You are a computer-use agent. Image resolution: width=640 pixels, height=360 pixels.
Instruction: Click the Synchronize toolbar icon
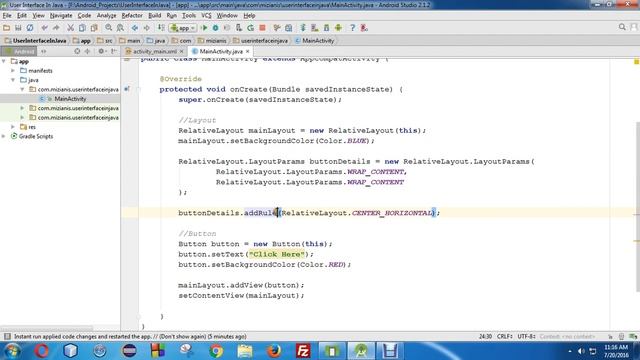[x=30, y=28]
